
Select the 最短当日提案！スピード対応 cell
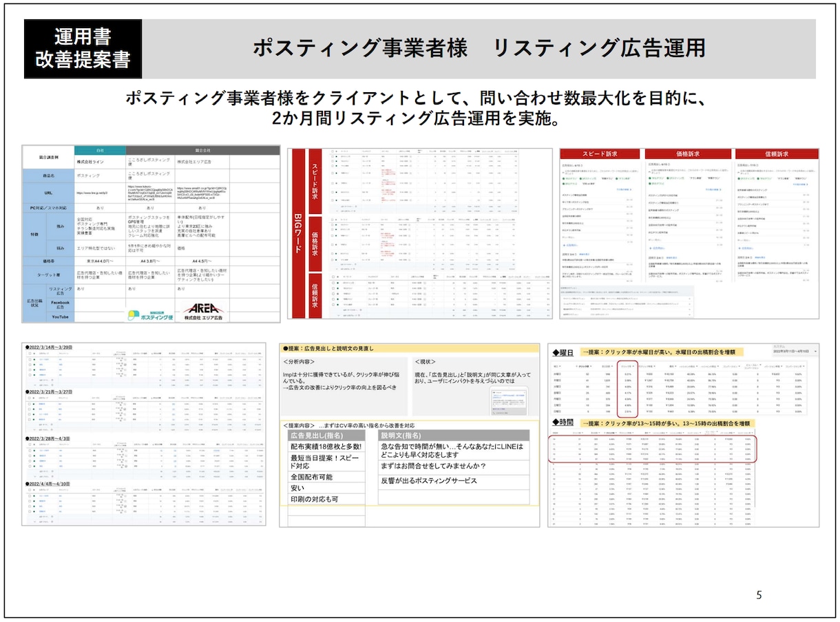[x=326, y=462]
